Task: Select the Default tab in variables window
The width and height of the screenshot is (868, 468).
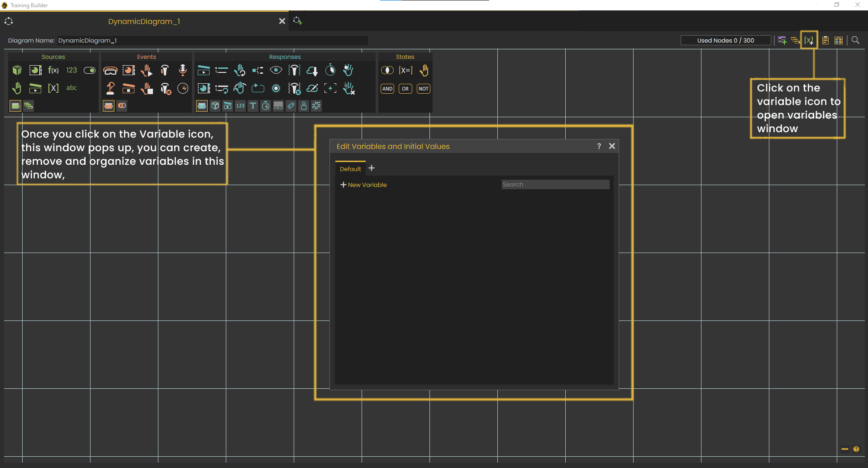Action: 350,169
